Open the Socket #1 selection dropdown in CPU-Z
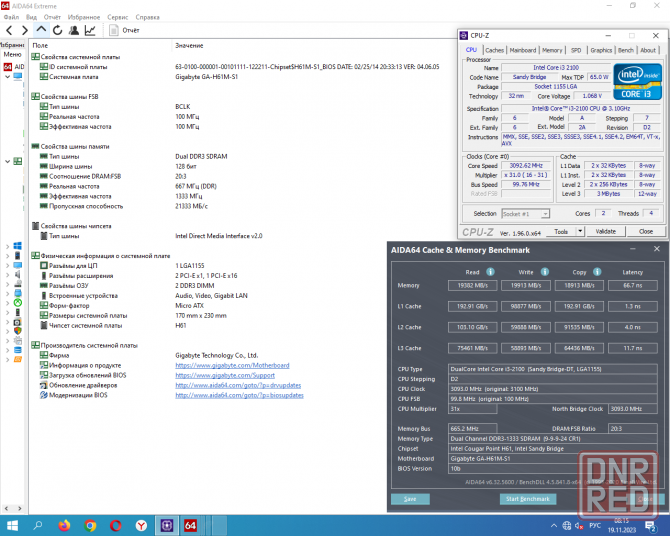This screenshot has width=670, height=536. click(x=526, y=214)
